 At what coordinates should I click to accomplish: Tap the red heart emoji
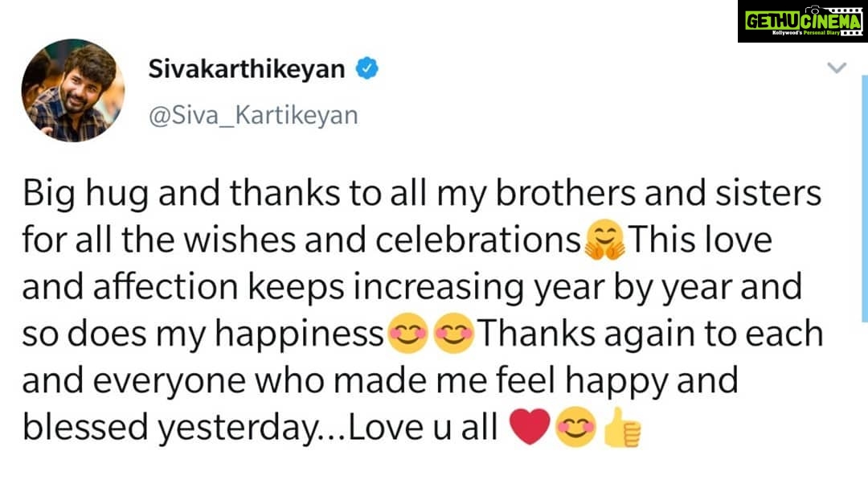click(x=530, y=427)
